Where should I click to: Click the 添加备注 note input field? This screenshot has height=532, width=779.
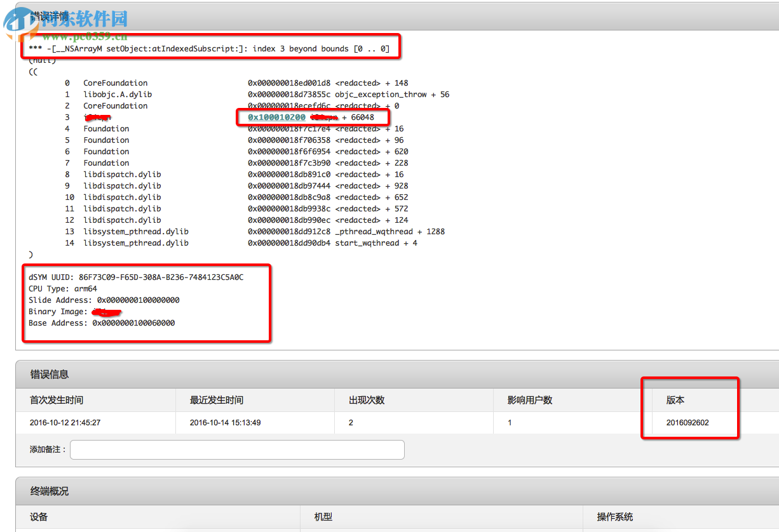(237, 449)
